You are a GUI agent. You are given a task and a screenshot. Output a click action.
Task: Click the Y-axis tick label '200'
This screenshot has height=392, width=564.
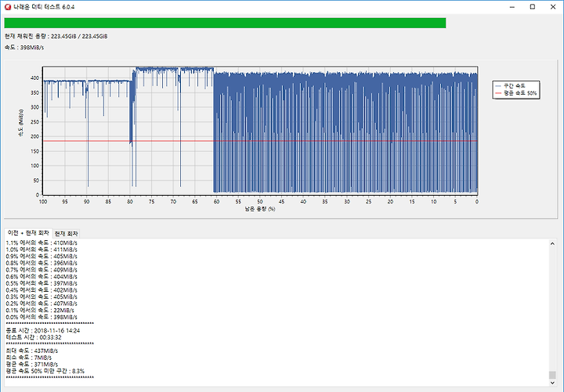(x=35, y=137)
